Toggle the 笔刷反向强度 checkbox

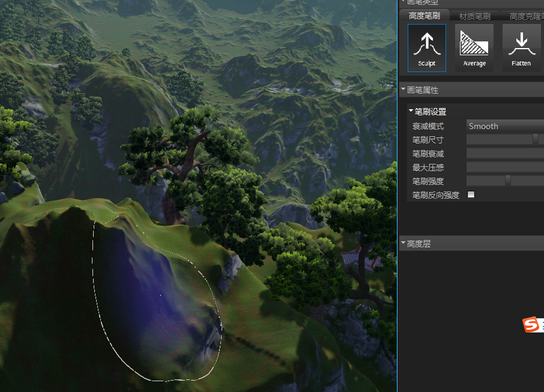[x=471, y=194]
